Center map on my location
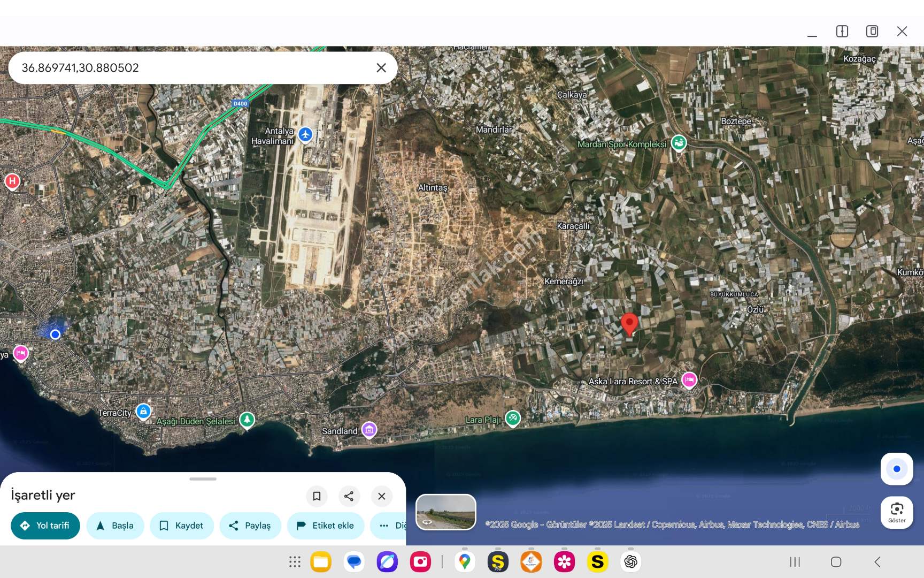 [897, 469]
